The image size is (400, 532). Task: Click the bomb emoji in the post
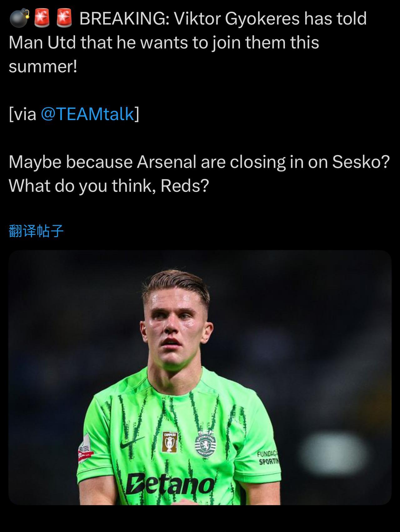(x=19, y=18)
